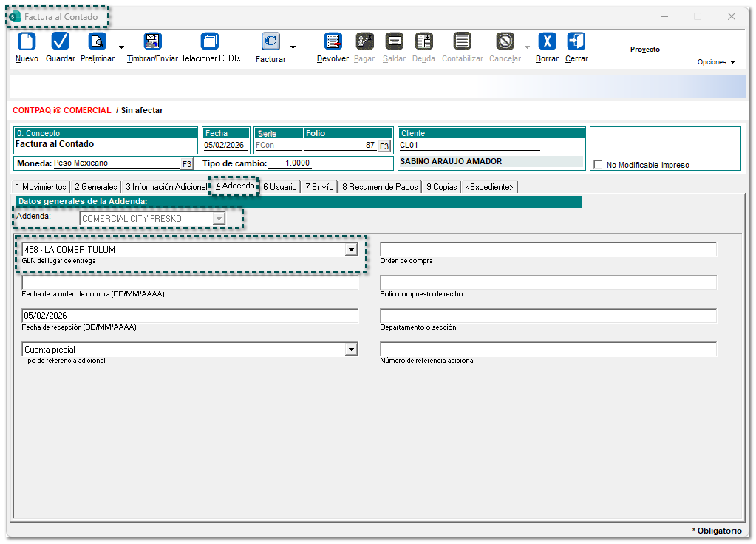
Task: Open the 8 Resumen de Pagos tab
Action: [x=380, y=187]
